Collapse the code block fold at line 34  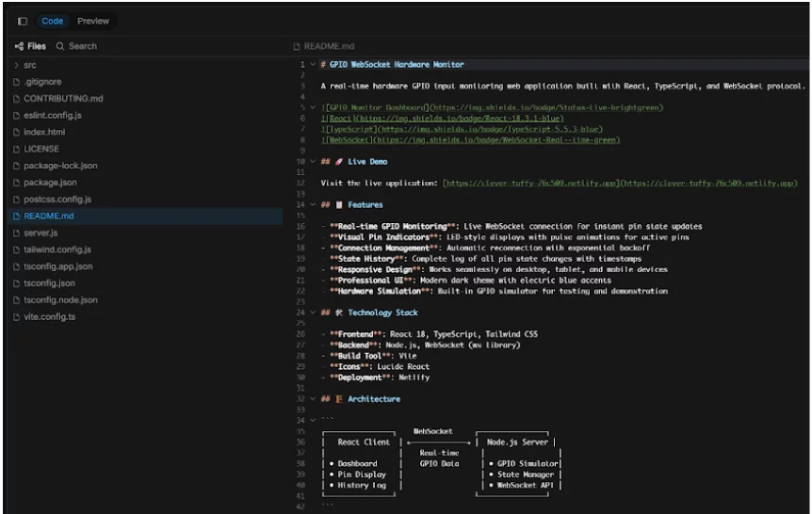[313, 420]
